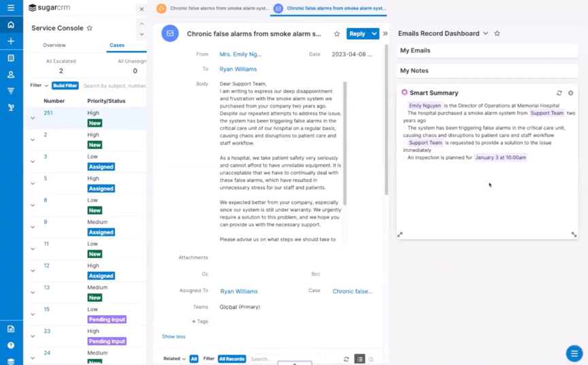Open the hamburger navigation menu

click(11, 8)
